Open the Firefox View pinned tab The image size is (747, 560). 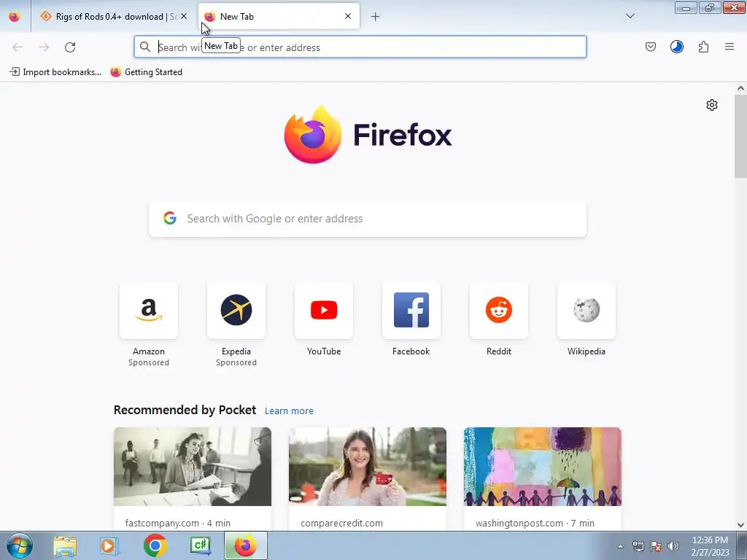15,17
